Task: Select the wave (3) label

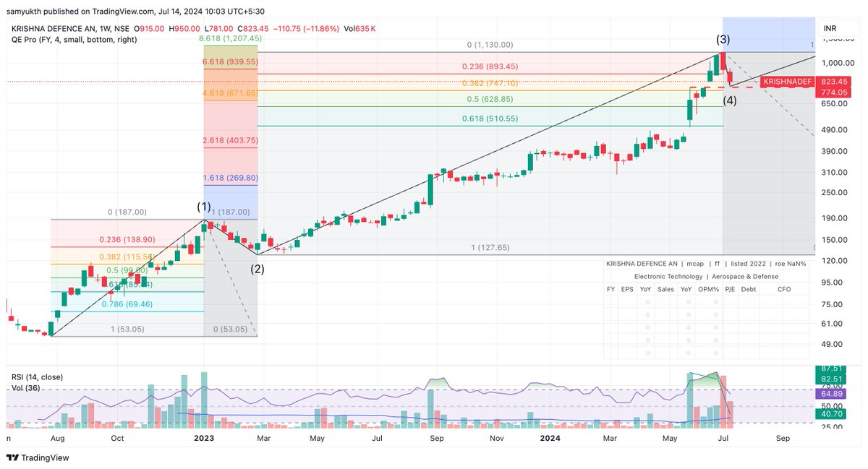Action: click(723, 39)
